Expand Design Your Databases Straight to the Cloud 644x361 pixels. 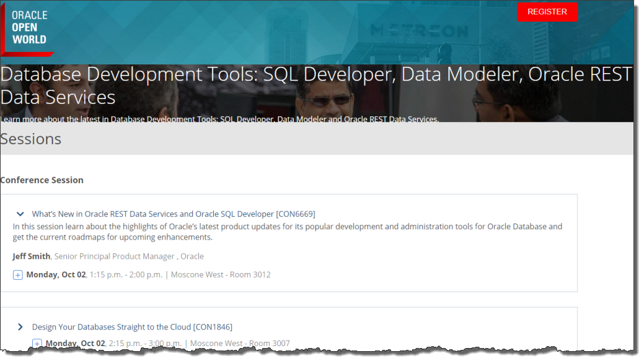click(x=20, y=327)
